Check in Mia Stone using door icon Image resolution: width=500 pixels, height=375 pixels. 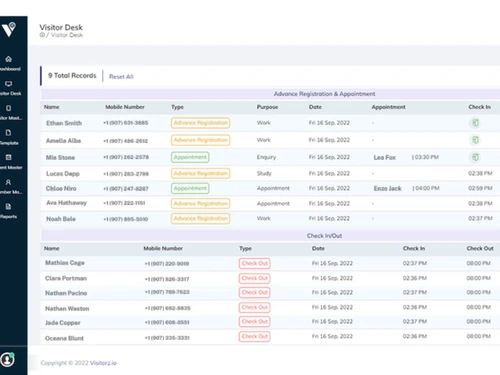(x=475, y=157)
